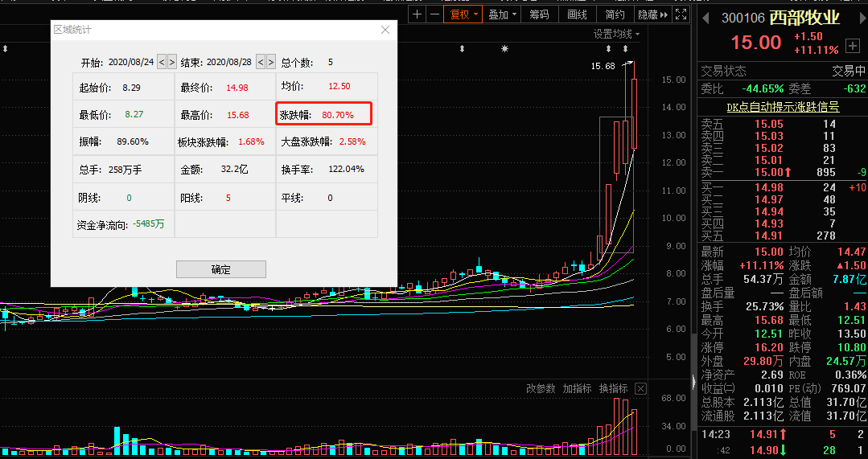Click the 金额 32.2亿 cell

coord(224,170)
